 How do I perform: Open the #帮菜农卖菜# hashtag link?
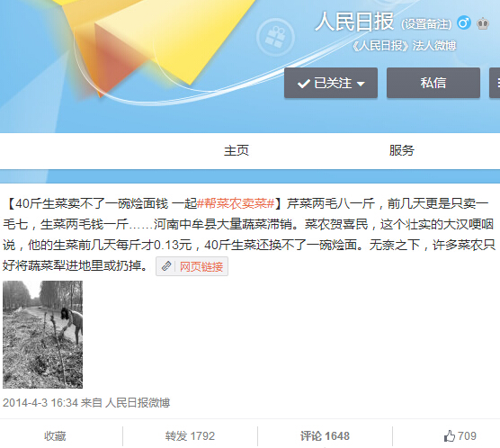pos(236,203)
